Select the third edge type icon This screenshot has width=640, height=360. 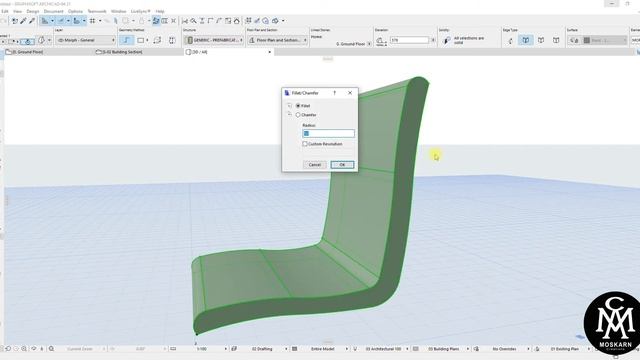[x=541, y=40]
